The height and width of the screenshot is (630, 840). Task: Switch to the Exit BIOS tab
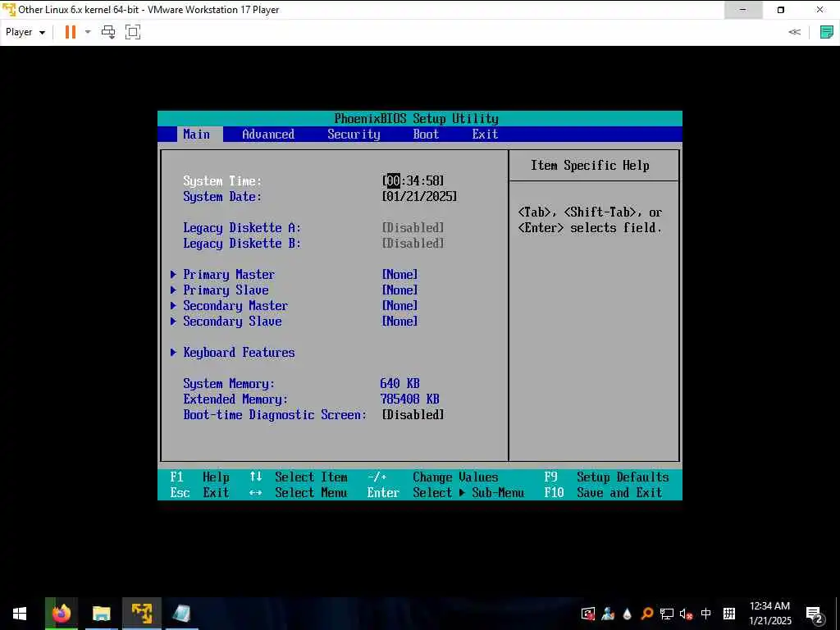click(x=485, y=134)
